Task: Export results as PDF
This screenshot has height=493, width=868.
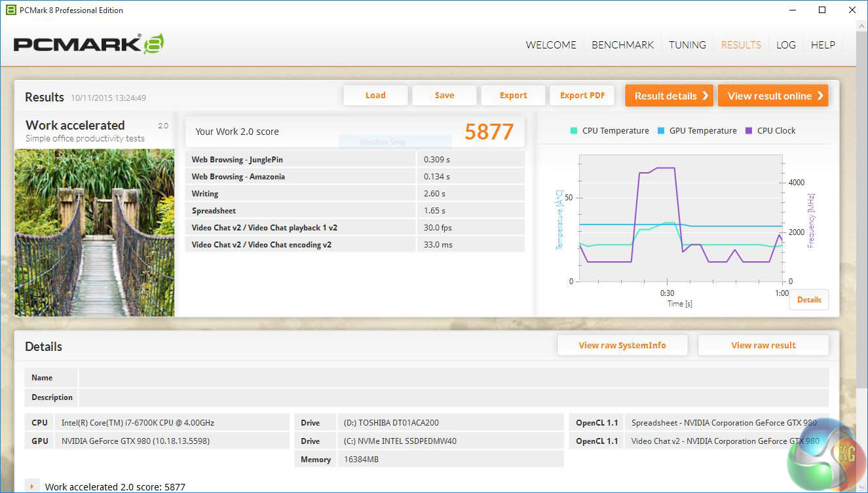Action: point(582,96)
